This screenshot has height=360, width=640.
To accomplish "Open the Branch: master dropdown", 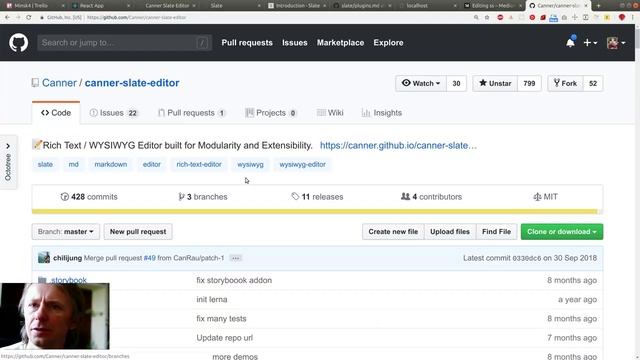I will coord(66,231).
